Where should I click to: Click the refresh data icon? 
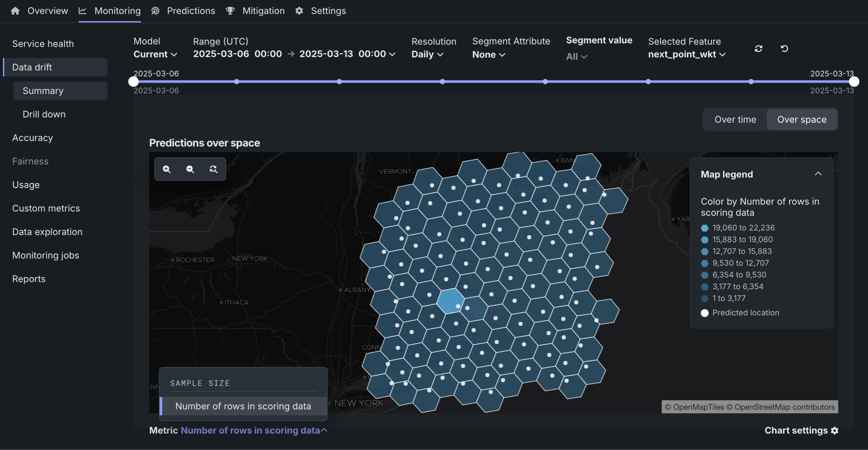pyautogui.click(x=758, y=49)
